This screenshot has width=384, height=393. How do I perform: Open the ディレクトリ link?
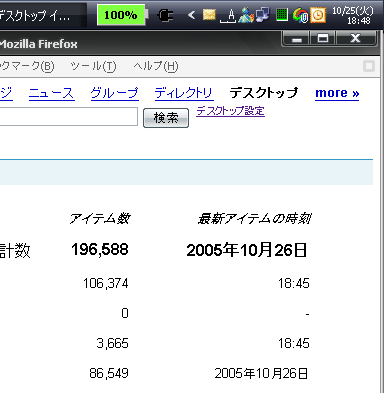[x=184, y=93]
